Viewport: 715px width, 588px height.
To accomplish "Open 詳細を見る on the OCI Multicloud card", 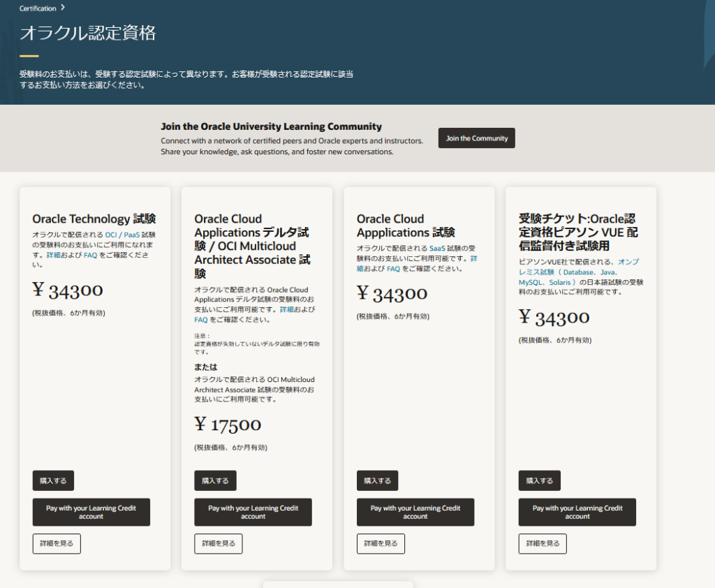I will (219, 543).
